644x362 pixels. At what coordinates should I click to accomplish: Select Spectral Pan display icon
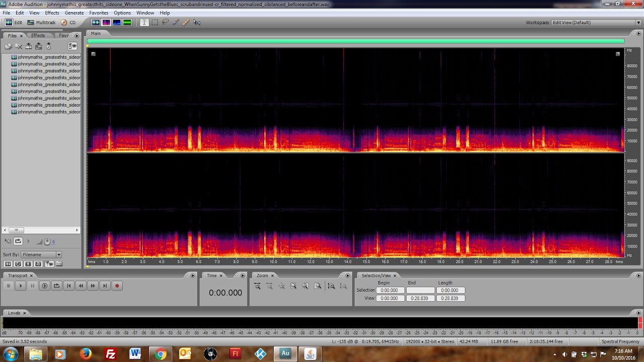coord(117,23)
